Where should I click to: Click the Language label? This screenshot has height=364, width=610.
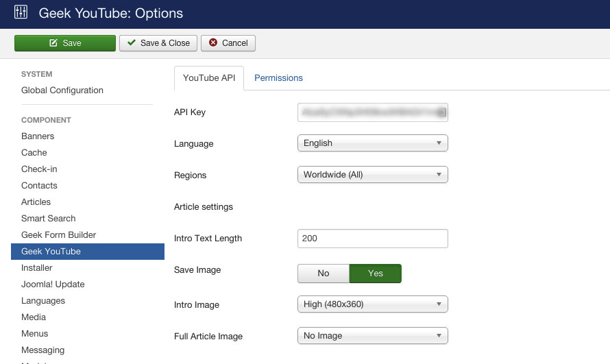(194, 143)
